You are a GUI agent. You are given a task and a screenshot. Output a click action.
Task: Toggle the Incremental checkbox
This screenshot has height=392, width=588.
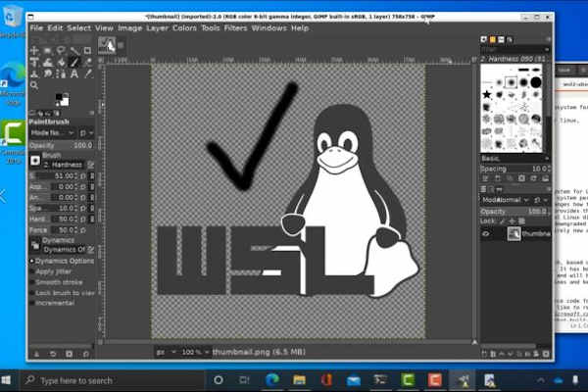coord(32,303)
